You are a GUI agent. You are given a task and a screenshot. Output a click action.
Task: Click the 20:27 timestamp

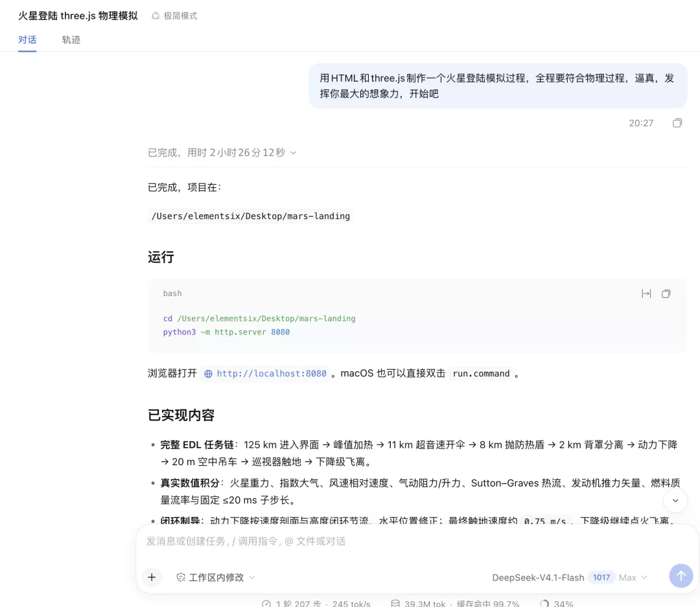click(x=641, y=123)
